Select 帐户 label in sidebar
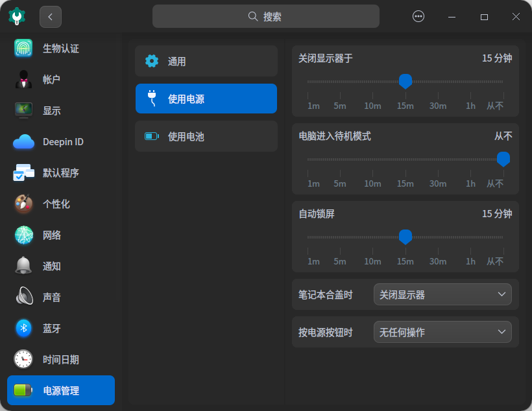The image size is (532, 411). coord(51,79)
